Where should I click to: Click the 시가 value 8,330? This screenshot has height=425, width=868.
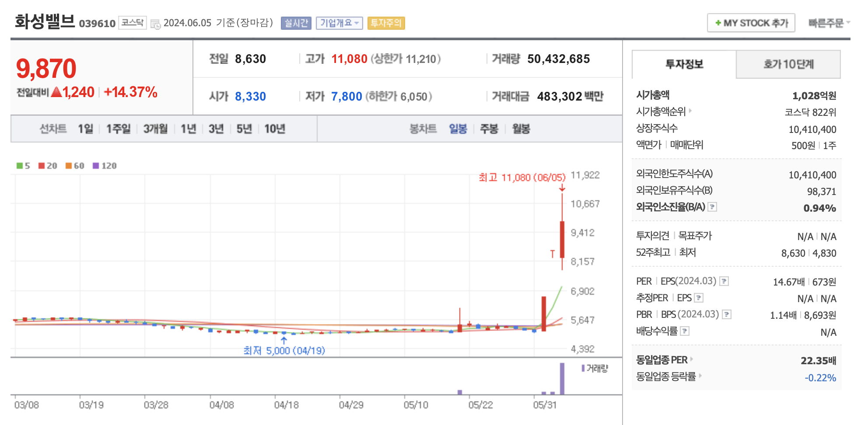coord(250,97)
